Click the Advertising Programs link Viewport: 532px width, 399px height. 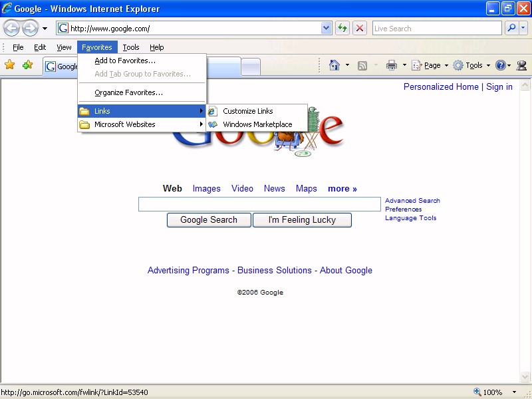(x=188, y=271)
